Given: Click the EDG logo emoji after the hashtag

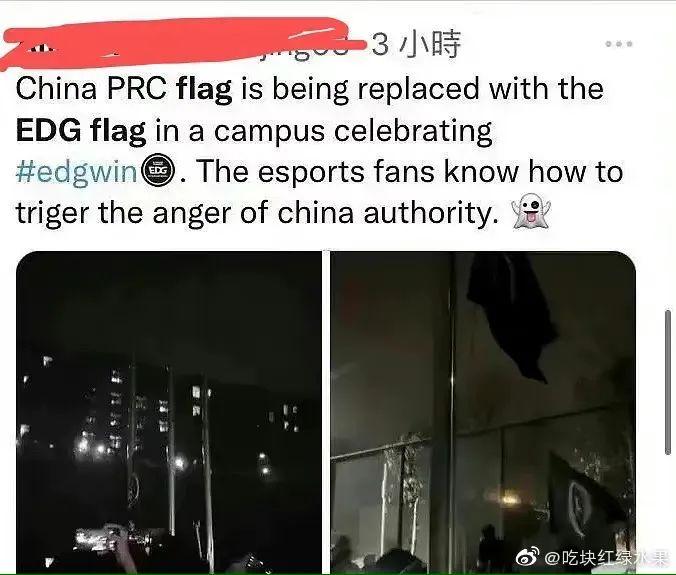Looking at the screenshot, I should [158, 171].
